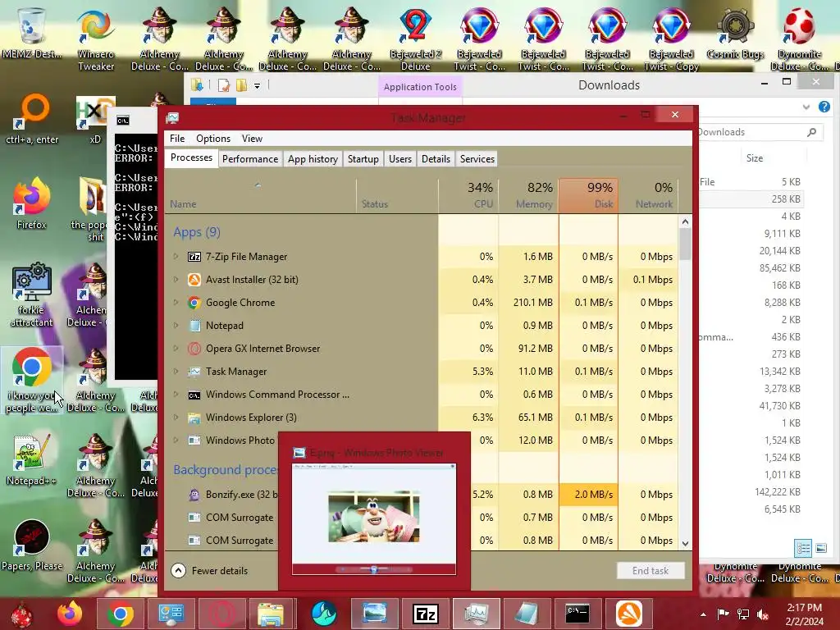Click the Notepad process icon
This screenshot has width=840, height=630.
[x=194, y=326]
